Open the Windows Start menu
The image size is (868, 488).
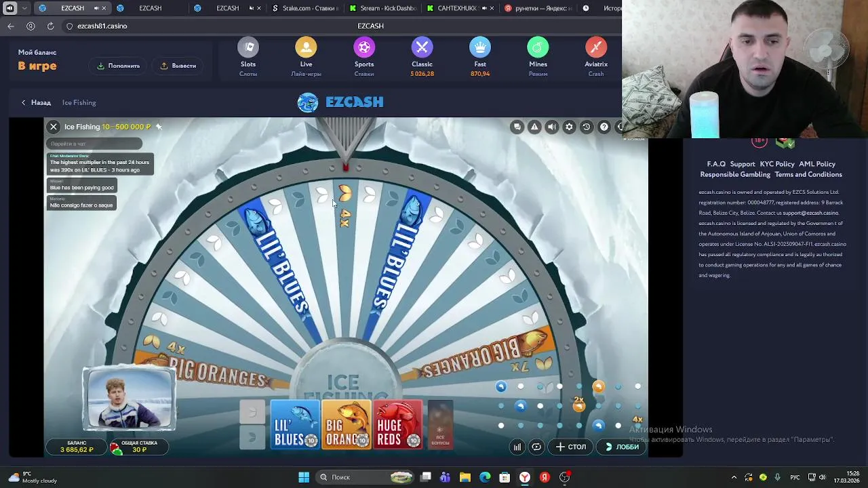click(x=304, y=477)
